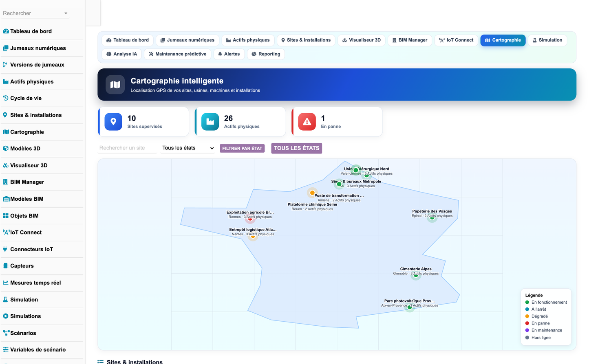Image resolution: width=589 pixels, height=364 pixels.
Task: Click the Parc photovoltaïque Prov… map marker
Action: pyautogui.click(x=410, y=307)
